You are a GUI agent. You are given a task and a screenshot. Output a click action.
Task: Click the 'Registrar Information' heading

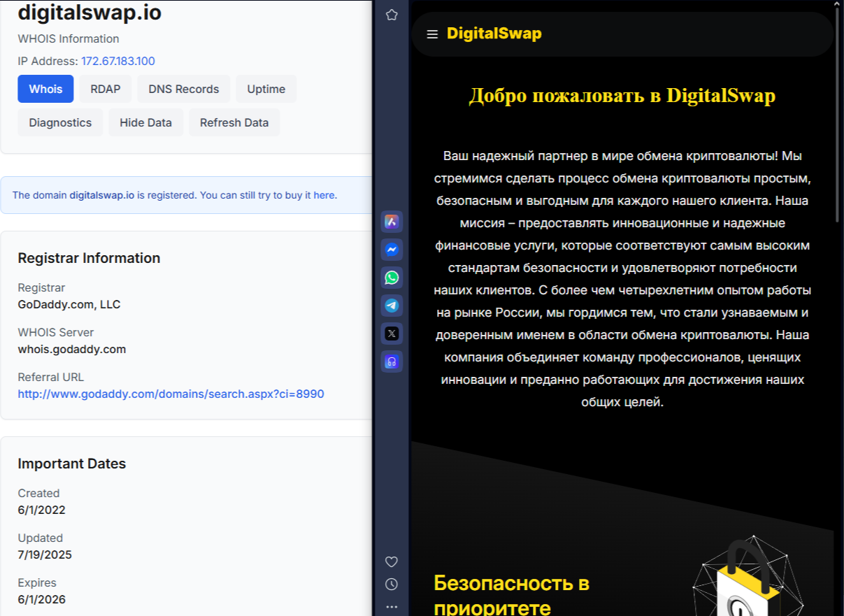pos(89,258)
